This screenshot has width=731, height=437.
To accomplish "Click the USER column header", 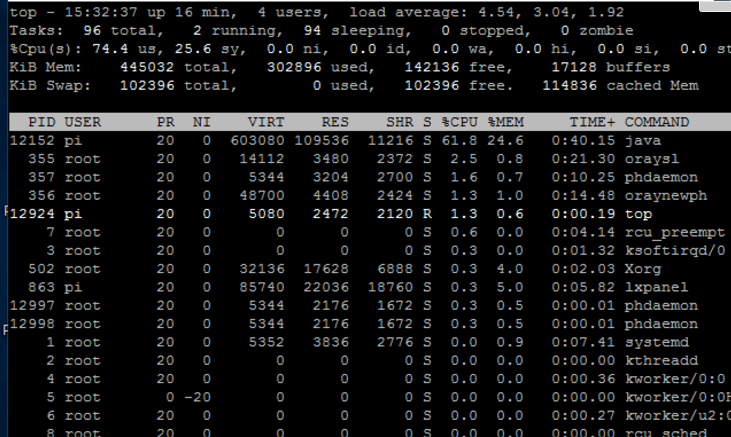I will click(x=83, y=122).
